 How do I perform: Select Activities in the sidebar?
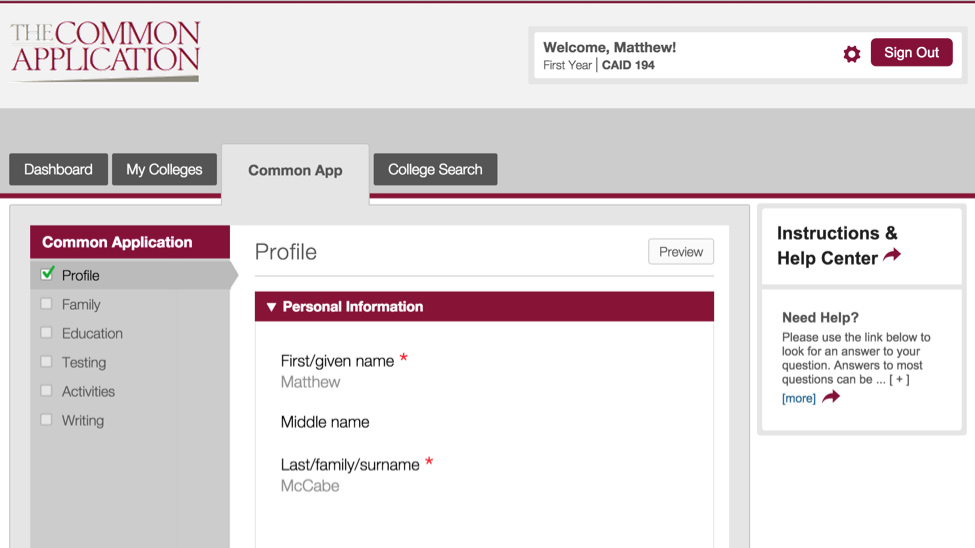click(88, 391)
